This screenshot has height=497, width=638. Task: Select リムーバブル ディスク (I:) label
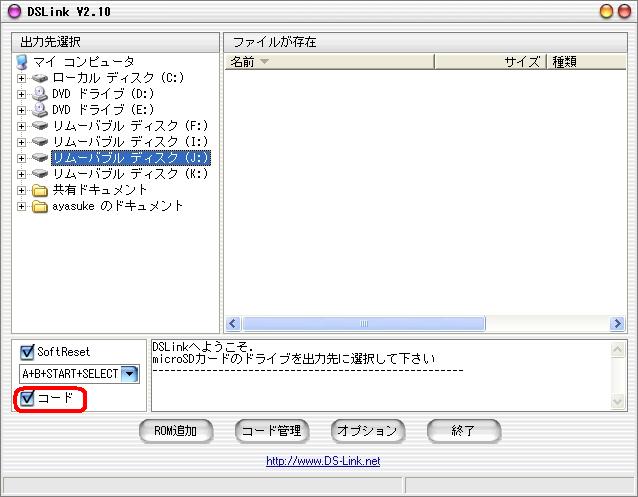coord(130,141)
